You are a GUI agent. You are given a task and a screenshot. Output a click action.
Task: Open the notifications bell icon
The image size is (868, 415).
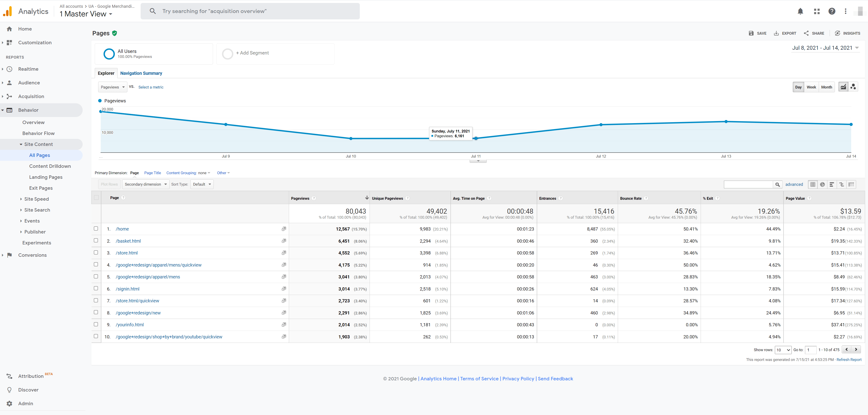[800, 11]
